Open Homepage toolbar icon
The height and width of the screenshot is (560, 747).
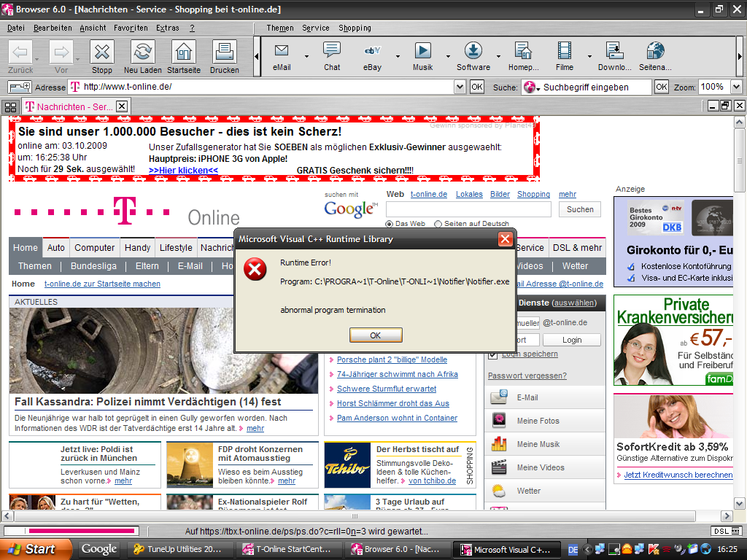click(x=523, y=50)
